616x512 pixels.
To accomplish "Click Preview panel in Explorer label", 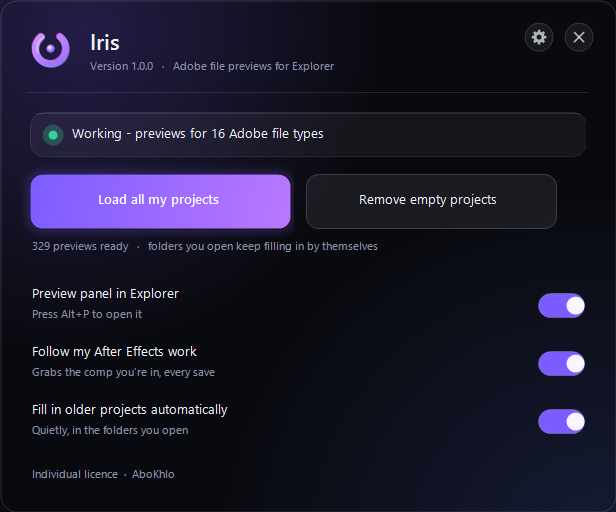I will [105, 294].
